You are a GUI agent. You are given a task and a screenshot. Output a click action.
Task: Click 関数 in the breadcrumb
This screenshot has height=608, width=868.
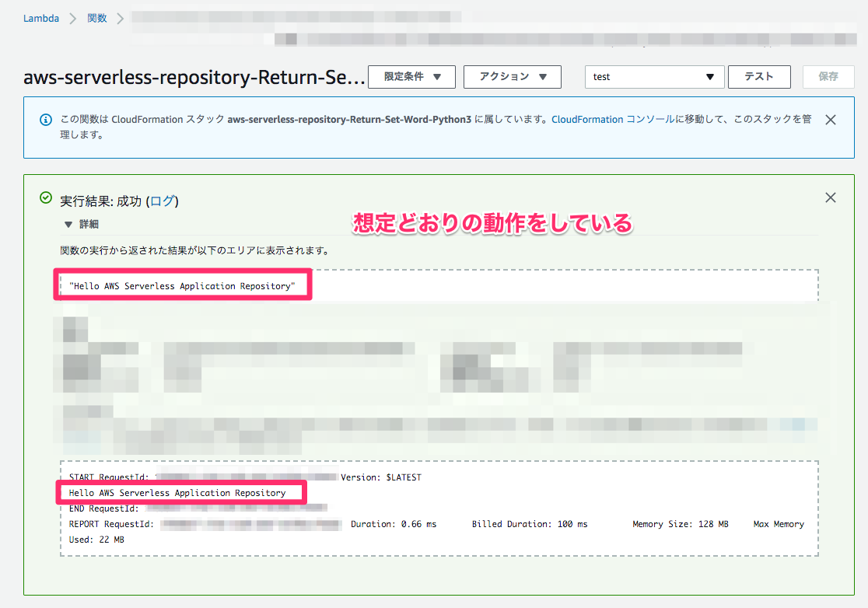(97, 17)
